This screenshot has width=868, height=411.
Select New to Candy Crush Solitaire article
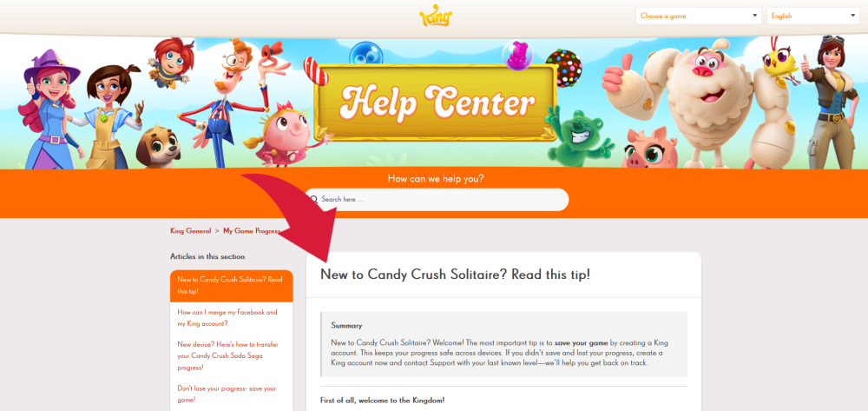point(232,285)
